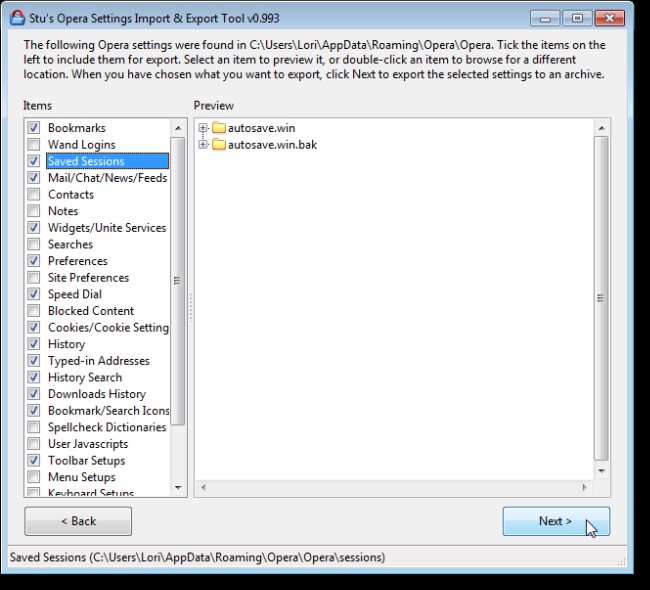Click the Preview pane scroll-up arrow
This screenshot has height=590, width=650.
(601, 128)
